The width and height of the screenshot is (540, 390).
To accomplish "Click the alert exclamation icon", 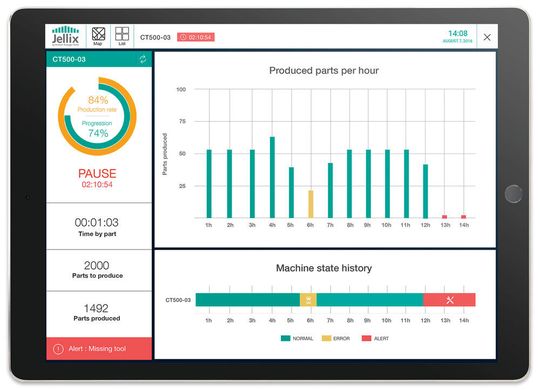I will (x=58, y=349).
